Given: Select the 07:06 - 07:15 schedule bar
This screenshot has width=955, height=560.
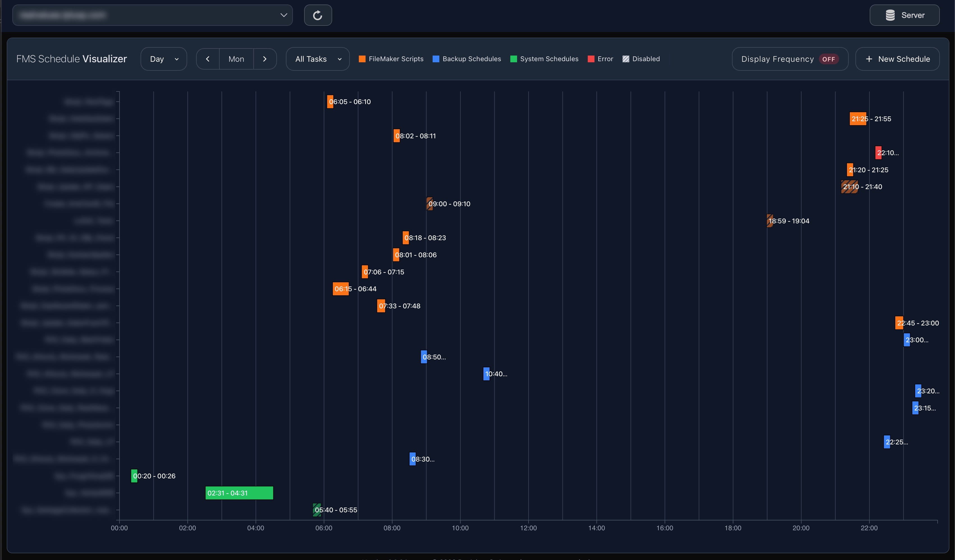Looking at the screenshot, I should click(364, 272).
